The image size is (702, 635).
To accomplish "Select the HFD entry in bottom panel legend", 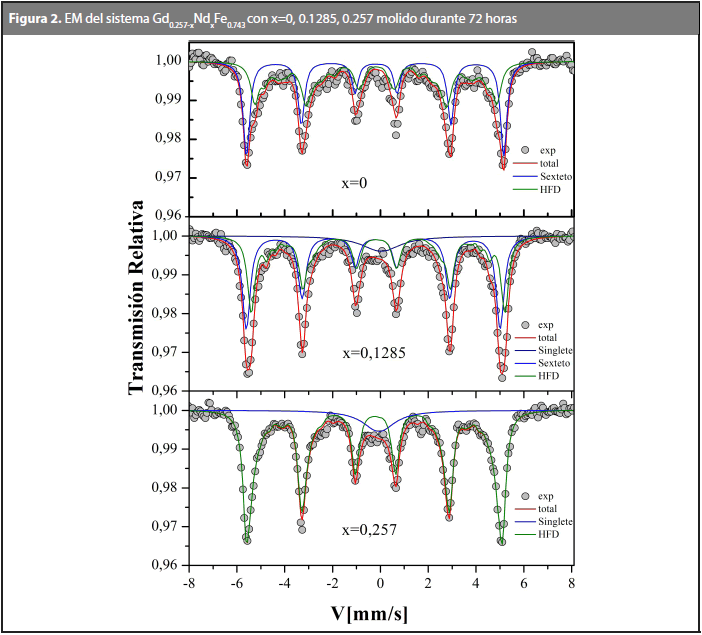I will point(546,535).
